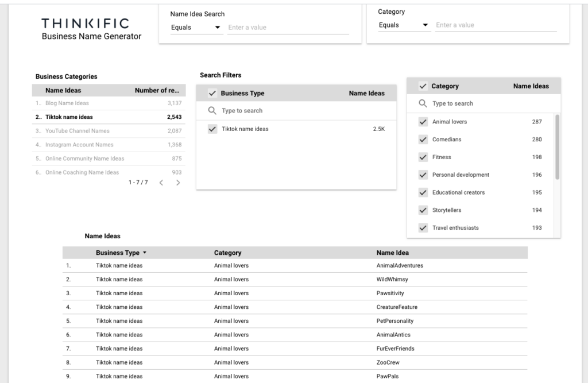Sort by Business Type column arrow
Screen dimensions: 588x383
145,253
